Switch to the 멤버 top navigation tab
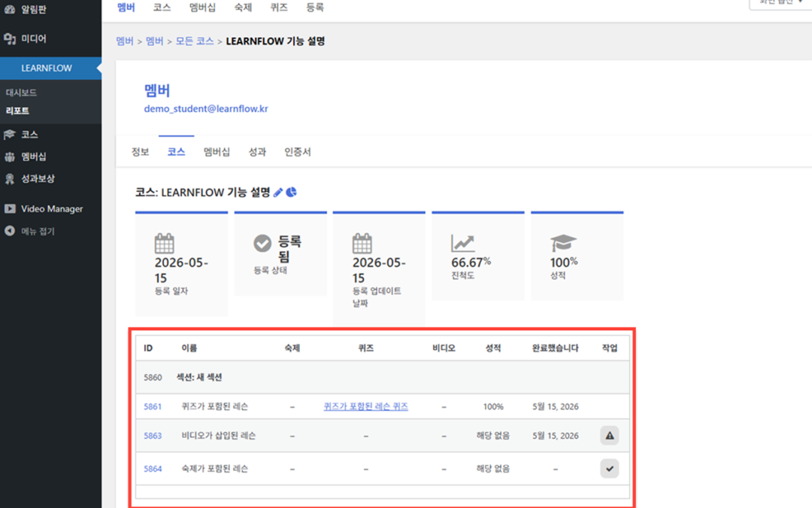 click(126, 8)
